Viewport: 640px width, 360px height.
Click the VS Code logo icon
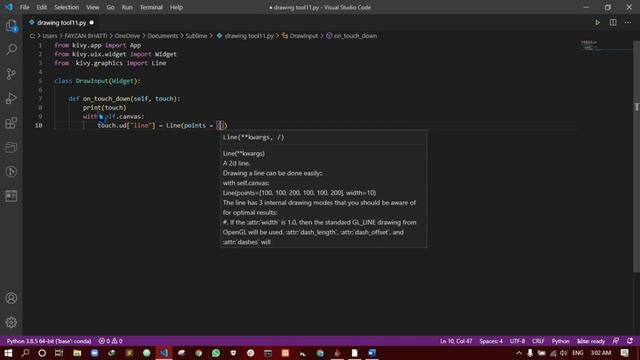(9, 7)
